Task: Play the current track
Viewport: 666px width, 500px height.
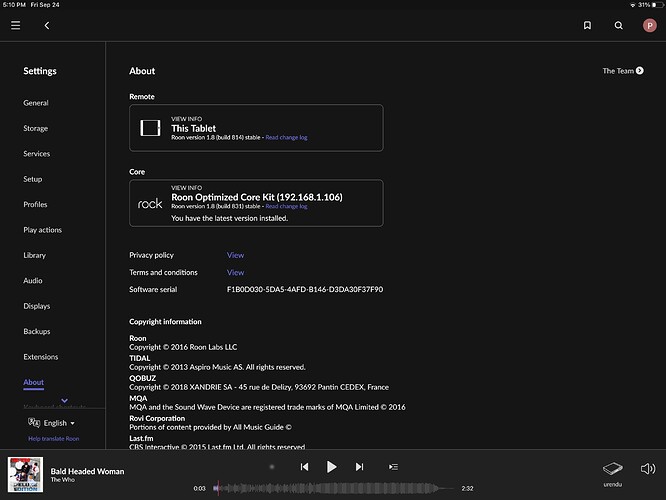Action: (331, 467)
